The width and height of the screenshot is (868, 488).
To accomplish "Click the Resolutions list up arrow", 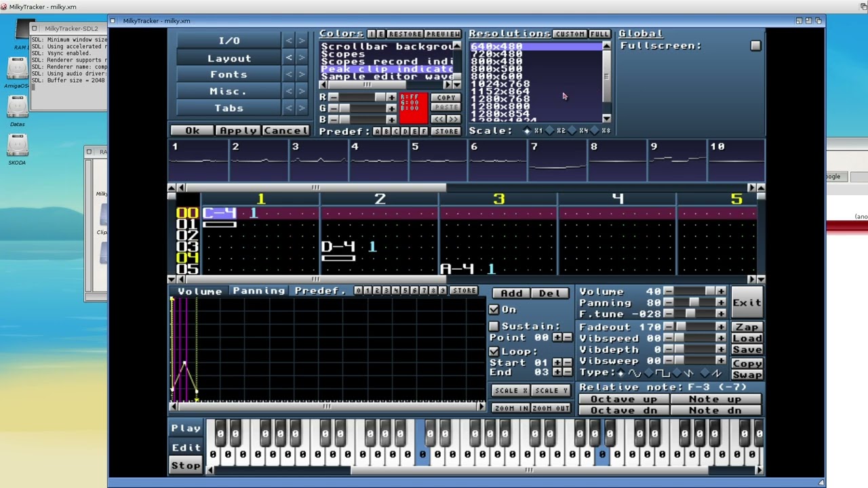I will pyautogui.click(x=606, y=45).
